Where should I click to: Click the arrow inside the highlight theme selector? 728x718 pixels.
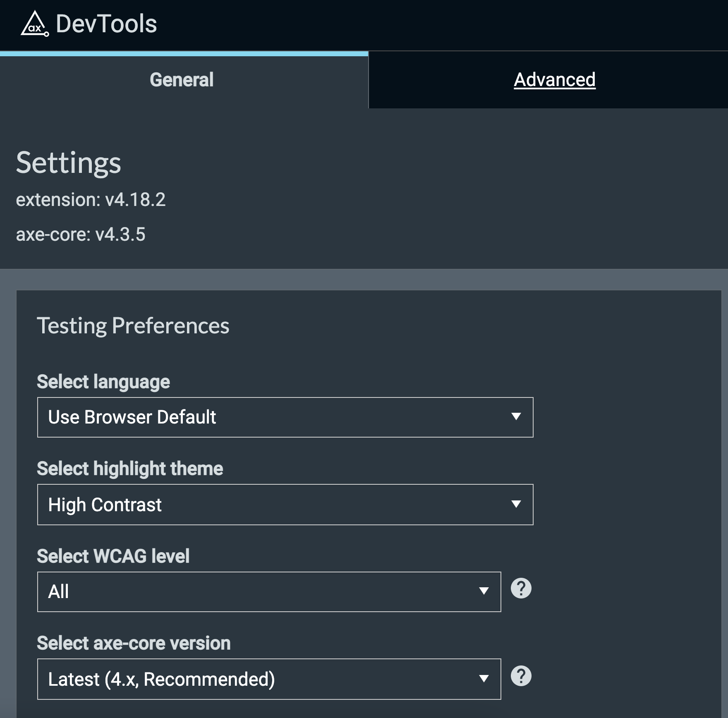(516, 505)
